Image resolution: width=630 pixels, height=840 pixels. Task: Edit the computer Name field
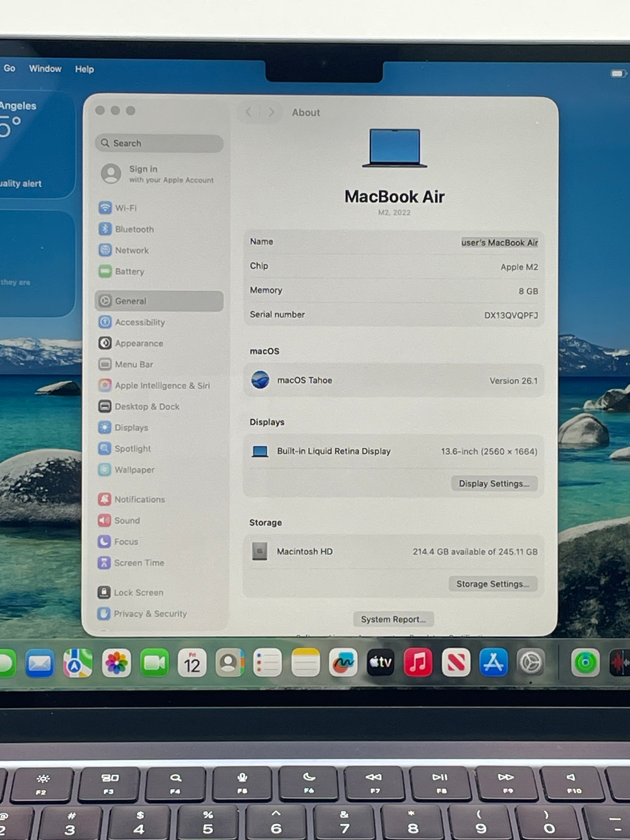499,243
